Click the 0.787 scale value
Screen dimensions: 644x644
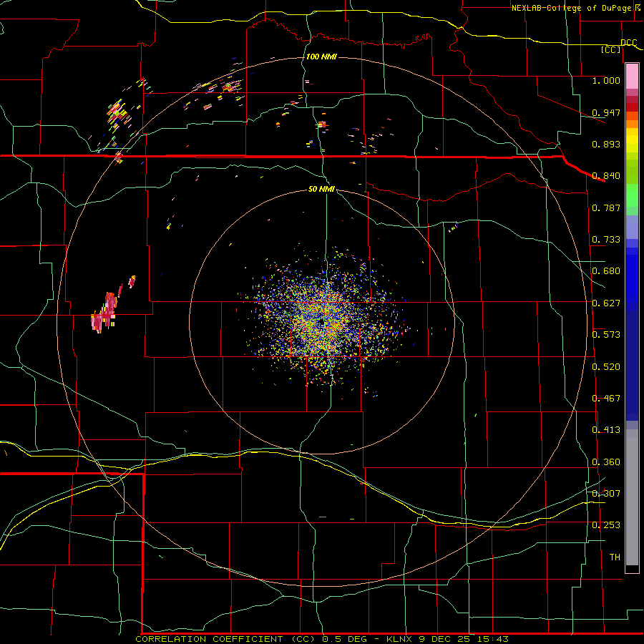[606, 208]
